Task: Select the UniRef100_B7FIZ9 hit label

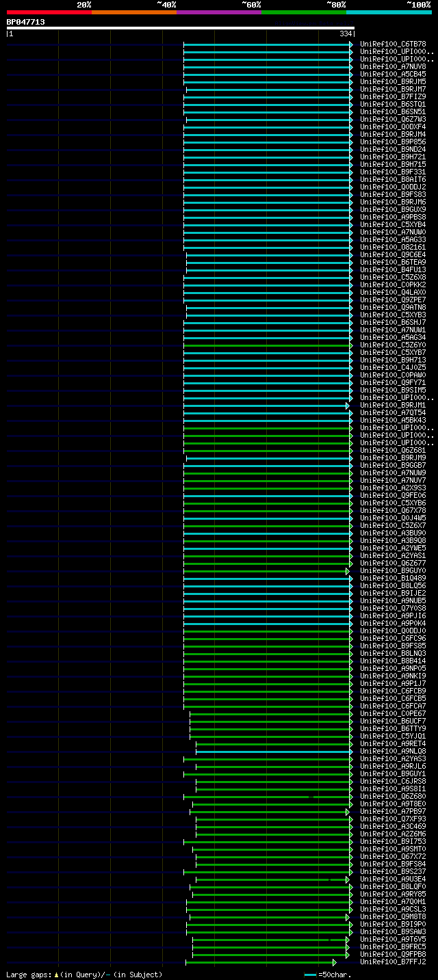Action: (394, 97)
